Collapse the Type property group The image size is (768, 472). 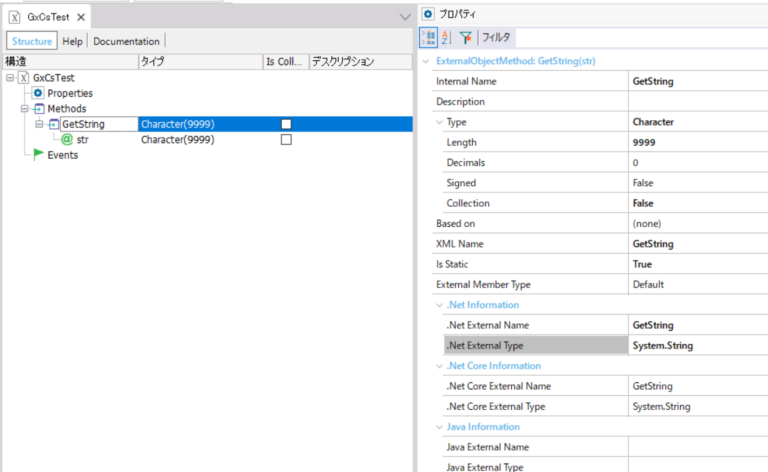tap(440, 122)
